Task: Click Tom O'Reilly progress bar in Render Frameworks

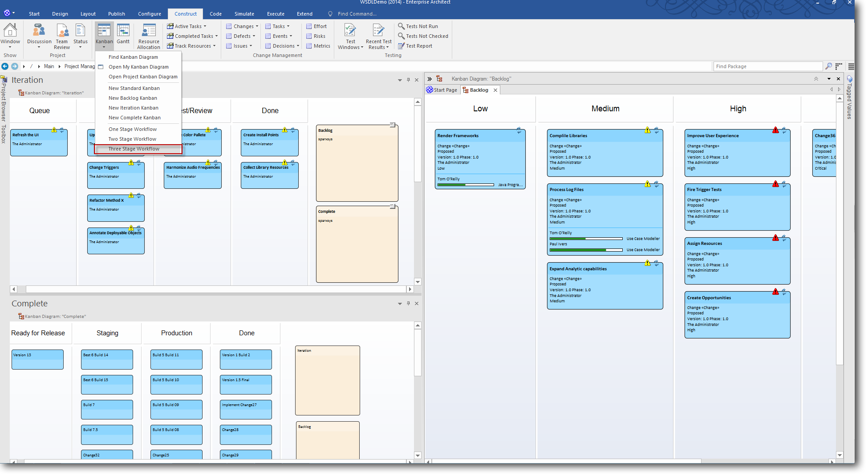Action: pyautogui.click(x=466, y=185)
